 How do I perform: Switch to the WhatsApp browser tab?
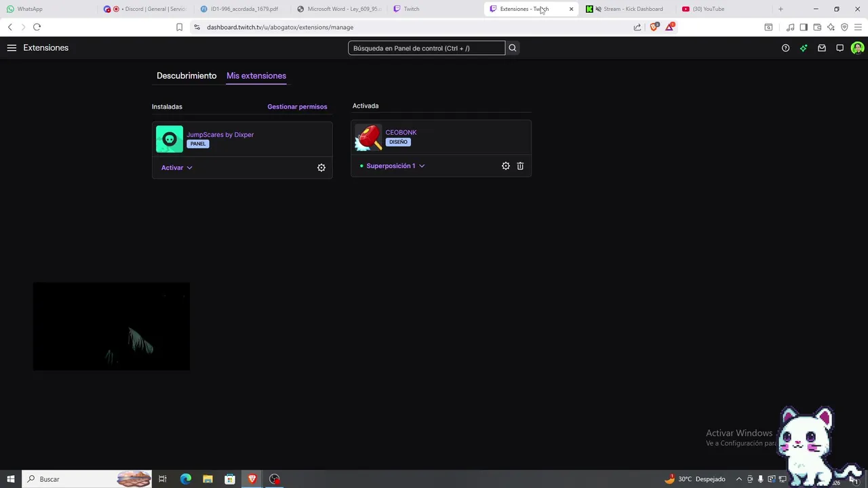tap(47, 9)
